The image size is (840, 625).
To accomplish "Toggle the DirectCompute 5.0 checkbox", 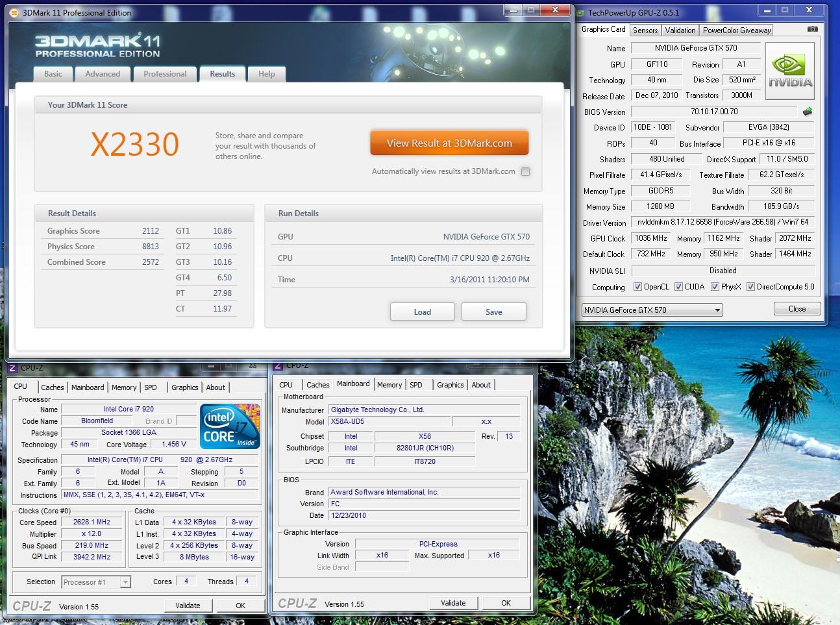I will click(750, 287).
